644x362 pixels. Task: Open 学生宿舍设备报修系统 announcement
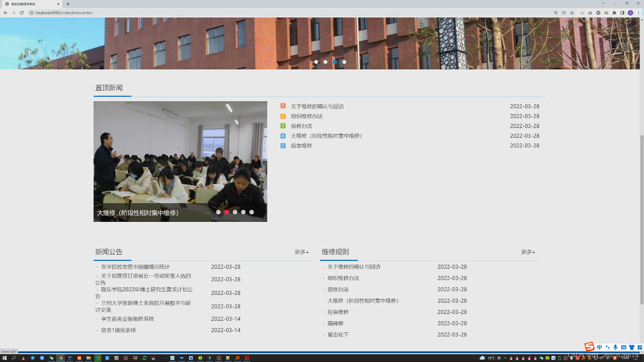pyautogui.click(x=127, y=319)
